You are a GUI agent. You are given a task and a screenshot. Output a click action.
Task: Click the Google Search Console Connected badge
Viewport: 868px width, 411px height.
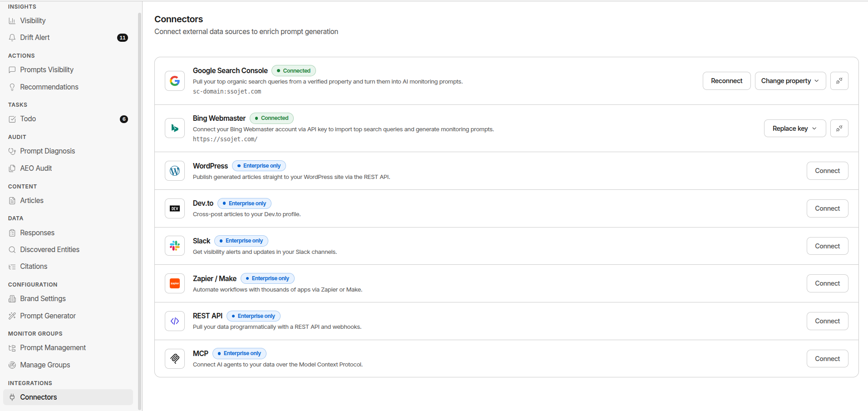pyautogui.click(x=294, y=71)
